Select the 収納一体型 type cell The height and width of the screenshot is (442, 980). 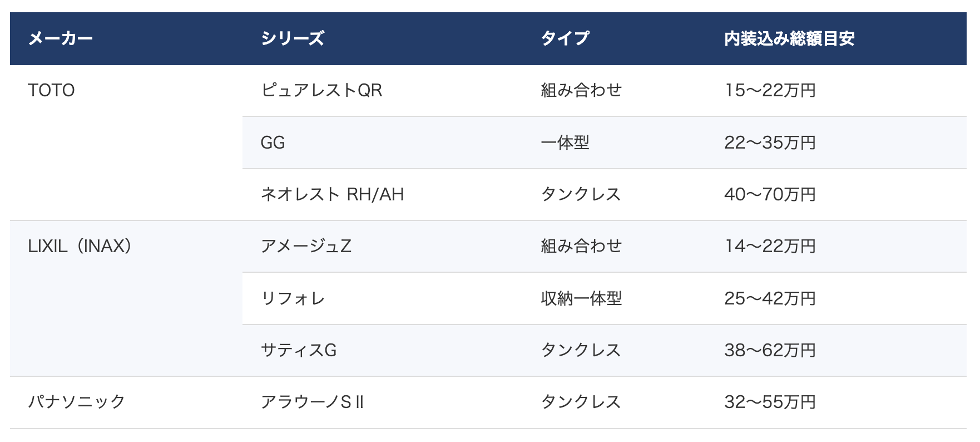(x=581, y=298)
